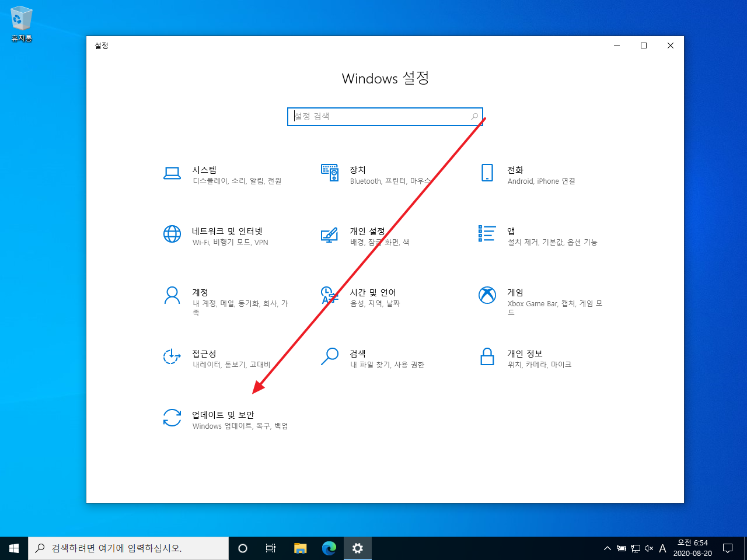Image resolution: width=747 pixels, height=560 pixels.
Task: Click the taskbar search box
Action: click(x=128, y=548)
